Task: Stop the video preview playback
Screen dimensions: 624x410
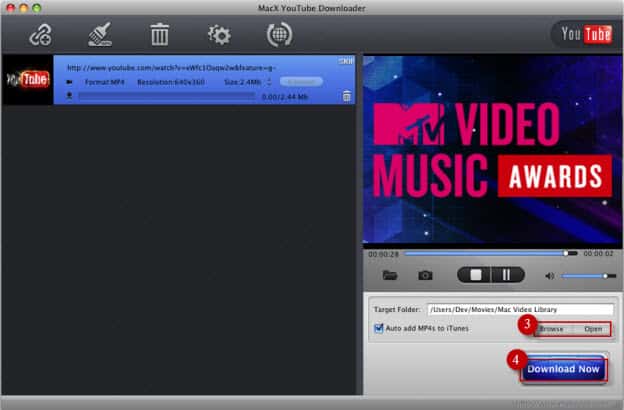Action: click(x=475, y=275)
